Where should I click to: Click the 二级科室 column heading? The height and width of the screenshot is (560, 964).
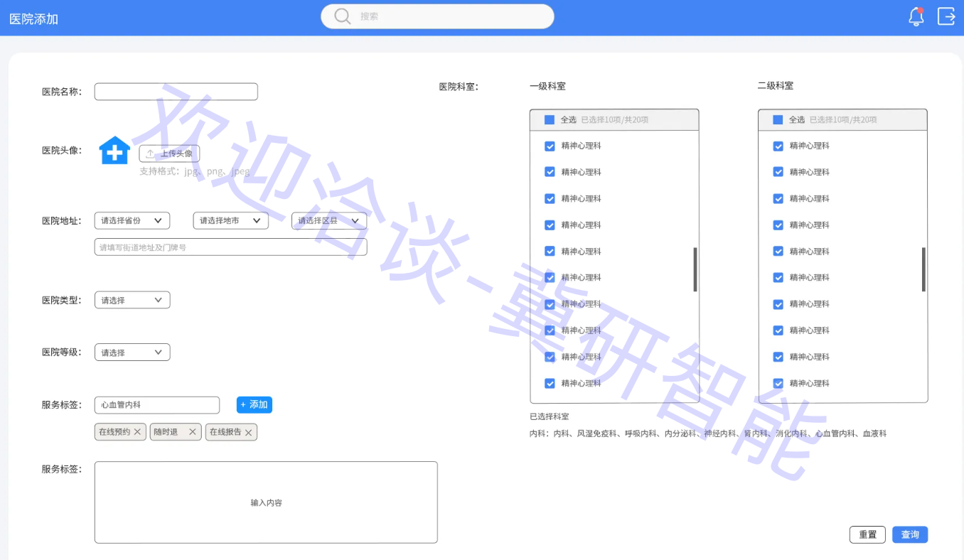[x=776, y=85]
